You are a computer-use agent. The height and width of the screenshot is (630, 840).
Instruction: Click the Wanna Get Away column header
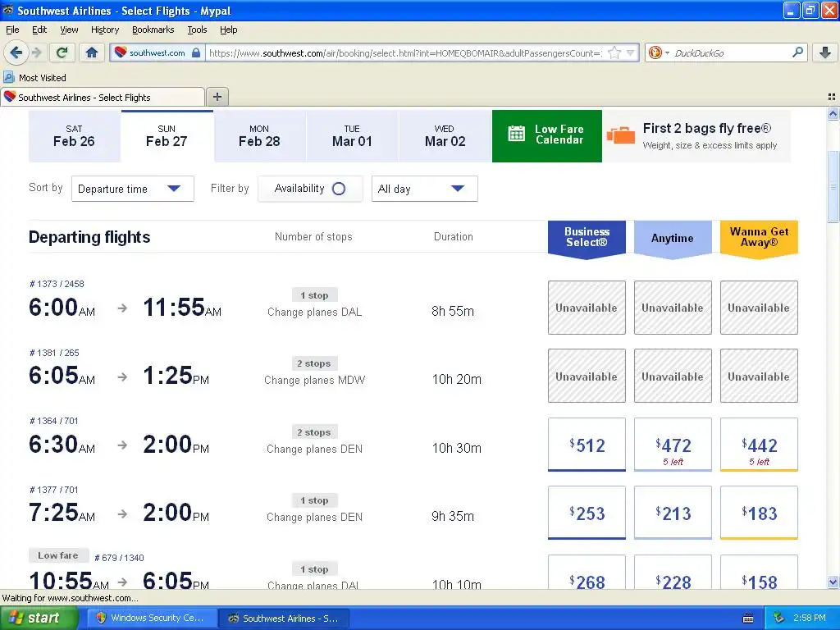[759, 239]
